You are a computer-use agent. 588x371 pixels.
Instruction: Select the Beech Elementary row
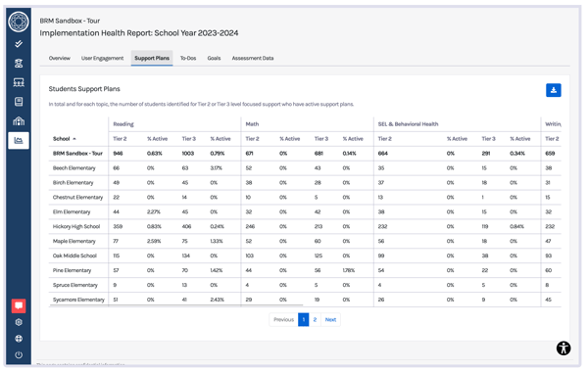(x=305, y=168)
